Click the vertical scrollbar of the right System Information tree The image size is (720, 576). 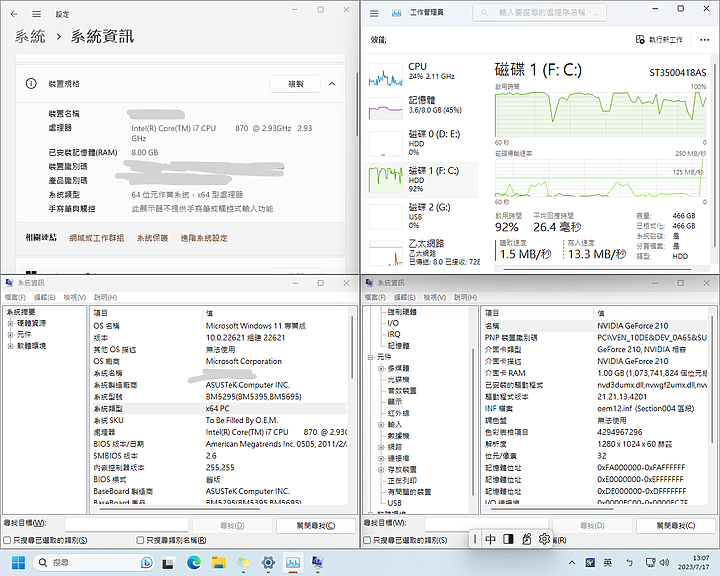point(472,420)
